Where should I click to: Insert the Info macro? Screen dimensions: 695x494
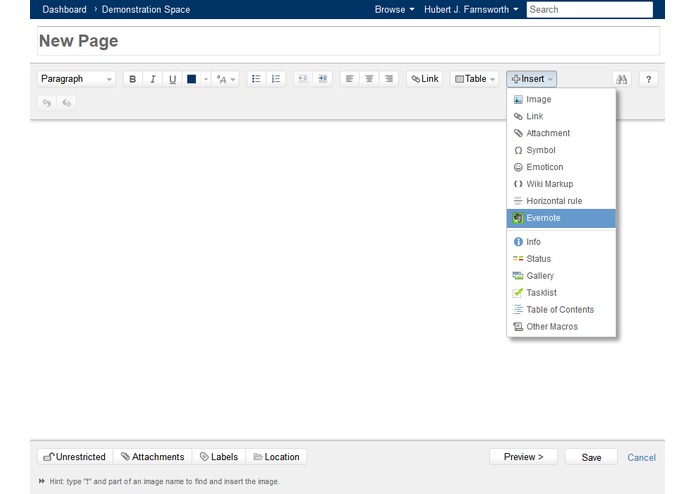[561, 242]
